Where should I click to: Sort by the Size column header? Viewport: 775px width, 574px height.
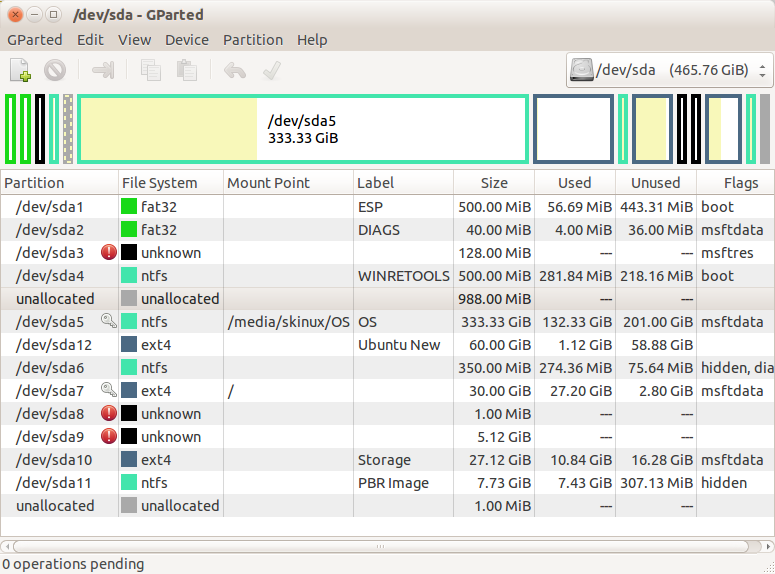pos(493,183)
